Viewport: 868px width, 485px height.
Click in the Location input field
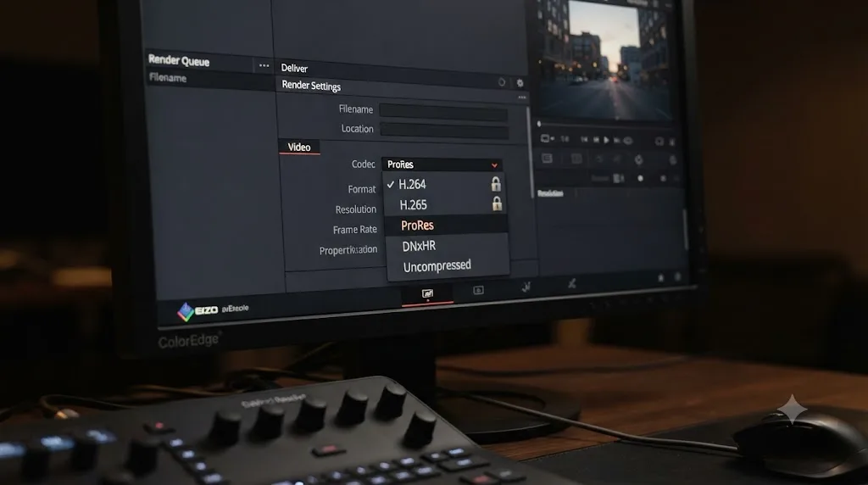[444, 130]
